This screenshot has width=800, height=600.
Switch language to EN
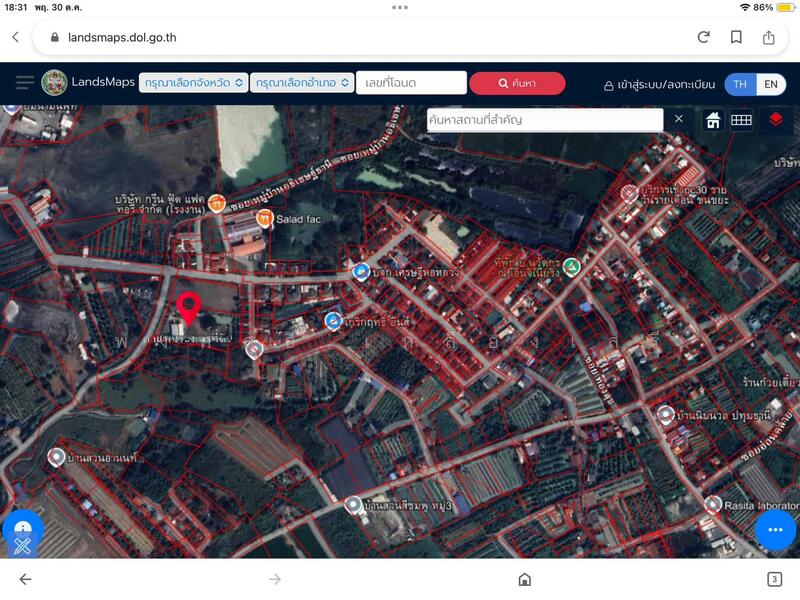771,84
